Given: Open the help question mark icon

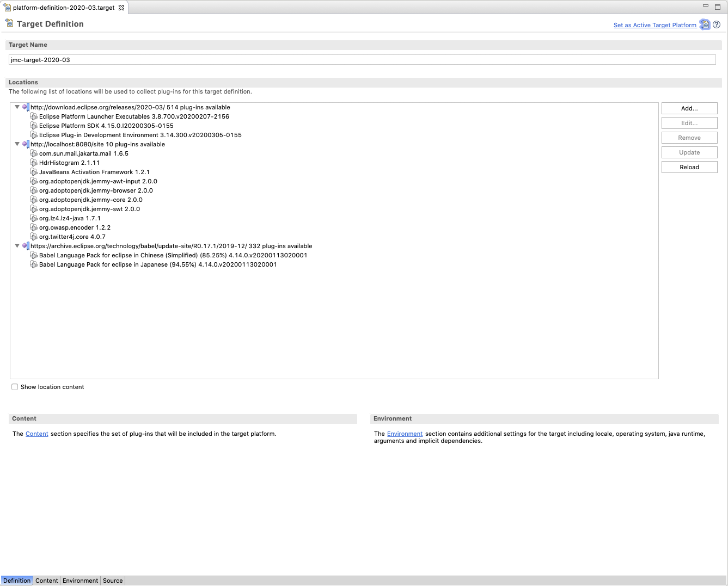Looking at the screenshot, I should [x=717, y=24].
